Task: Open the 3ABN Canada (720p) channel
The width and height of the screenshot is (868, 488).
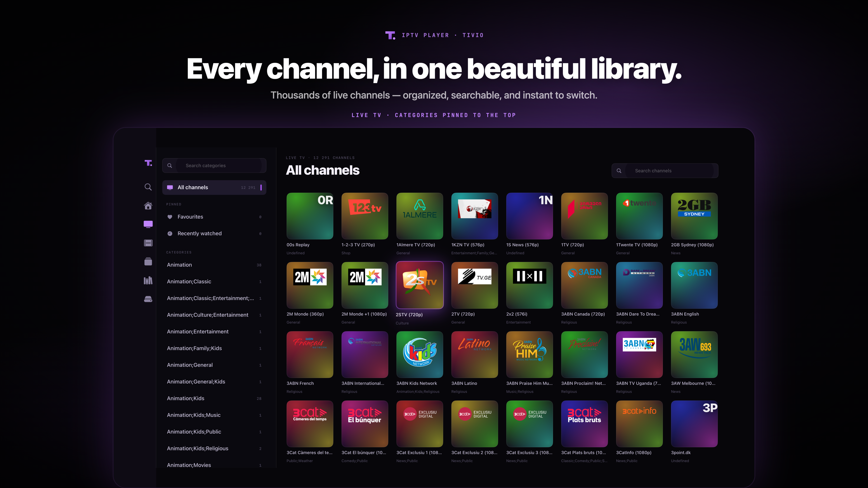Action: [x=584, y=285]
